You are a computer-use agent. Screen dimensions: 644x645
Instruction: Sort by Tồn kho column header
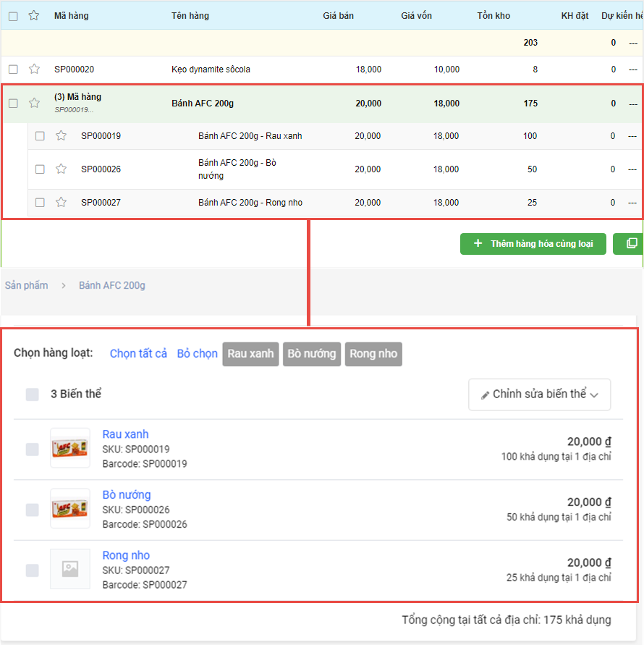click(x=495, y=16)
